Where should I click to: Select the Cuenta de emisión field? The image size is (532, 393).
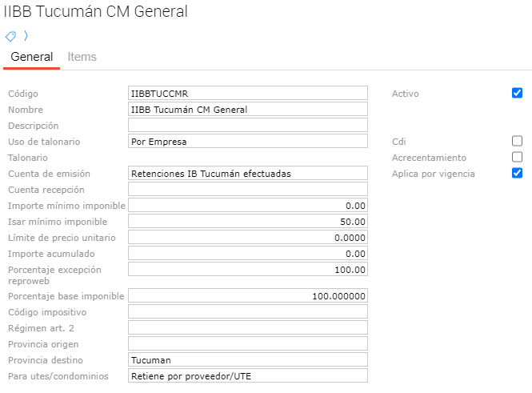247,173
